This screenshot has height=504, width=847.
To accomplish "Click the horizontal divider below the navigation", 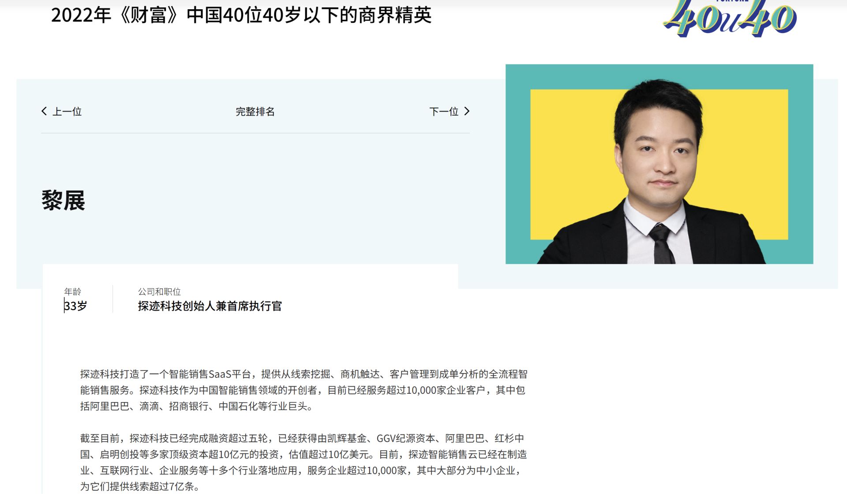I will [x=255, y=133].
